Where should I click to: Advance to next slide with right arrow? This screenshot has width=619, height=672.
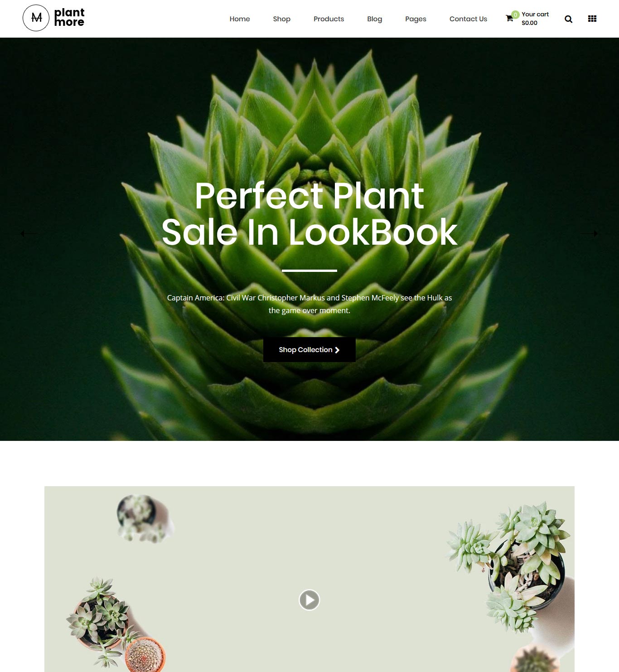pos(590,233)
